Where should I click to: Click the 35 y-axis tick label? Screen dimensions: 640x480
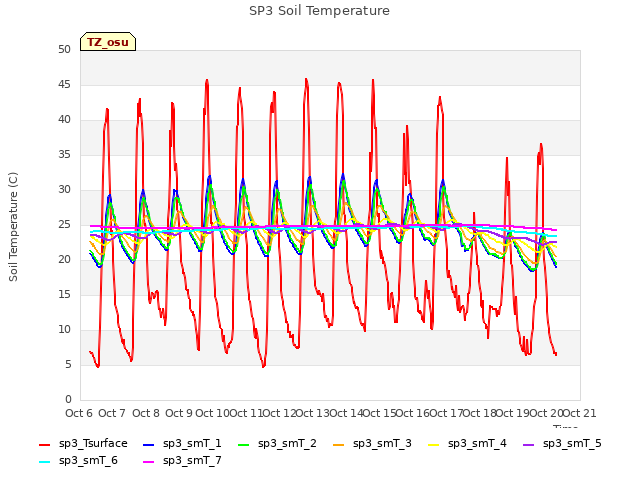tap(64, 154)
